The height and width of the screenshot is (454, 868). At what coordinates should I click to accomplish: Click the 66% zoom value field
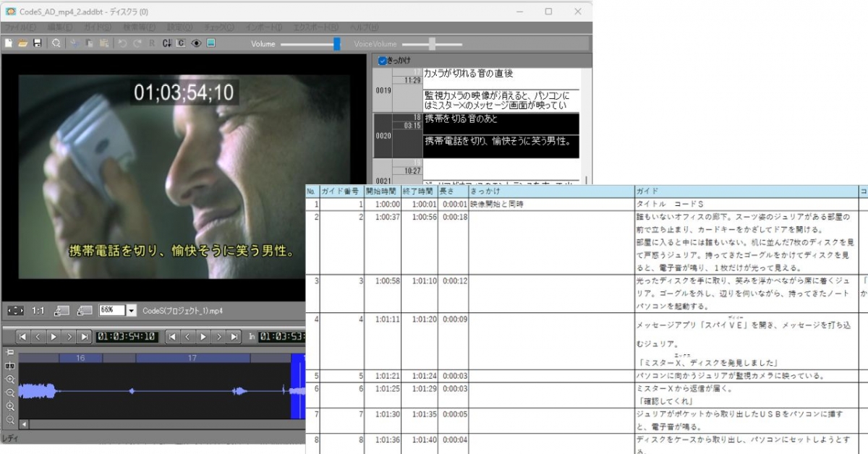tap(112, 311)
